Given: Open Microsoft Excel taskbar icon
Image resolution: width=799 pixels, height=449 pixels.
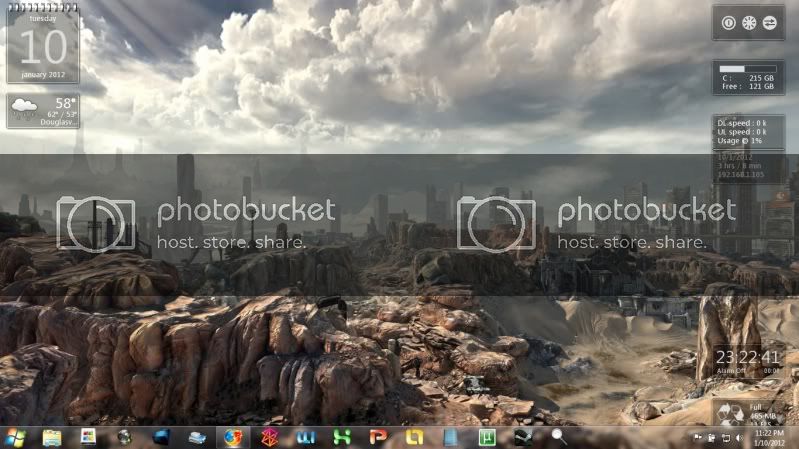Looking at the screenshot, I should 342,437.
